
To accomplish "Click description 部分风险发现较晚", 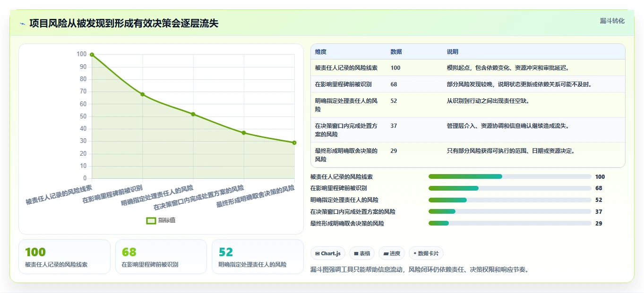I will [x=519, y=84].
